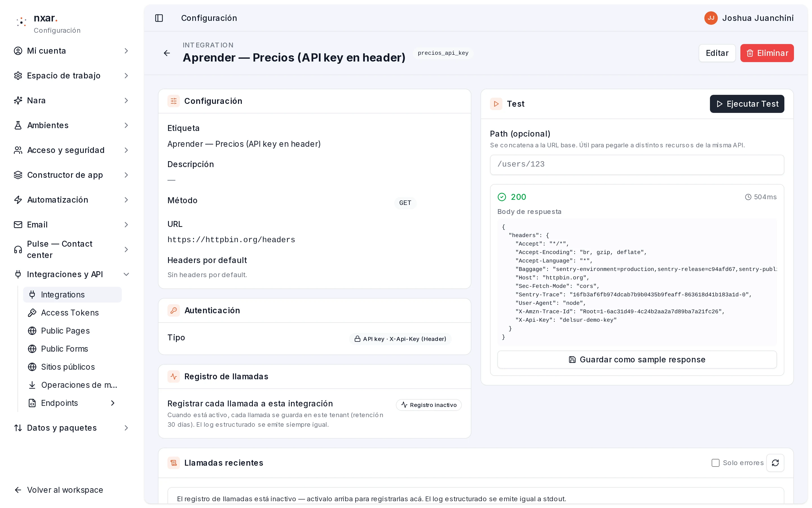Expand the Pulse — Contact center chevron
This screenshot has height=508, width=812.
click(x=127, y=250)
